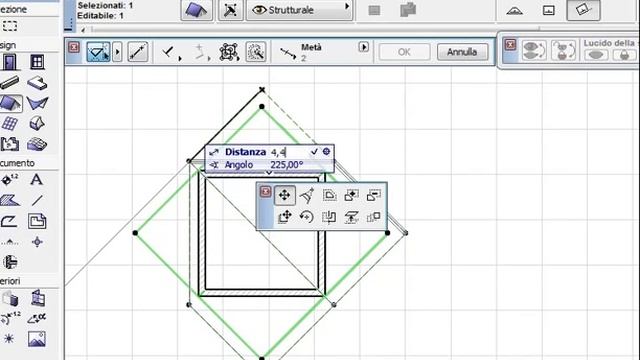The width and height of the screenshot is (640, 360).
Task: Select the Radial Dimension tool
Action: (11, 319)
